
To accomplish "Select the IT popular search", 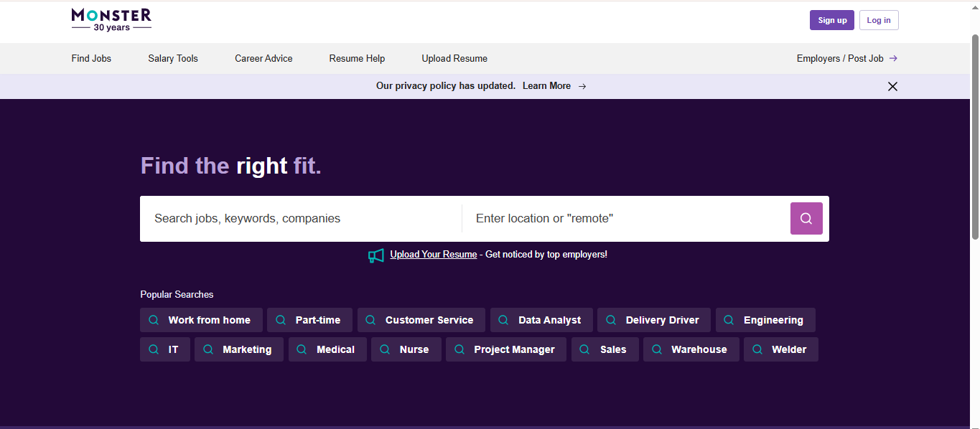I will pos(165,349).
